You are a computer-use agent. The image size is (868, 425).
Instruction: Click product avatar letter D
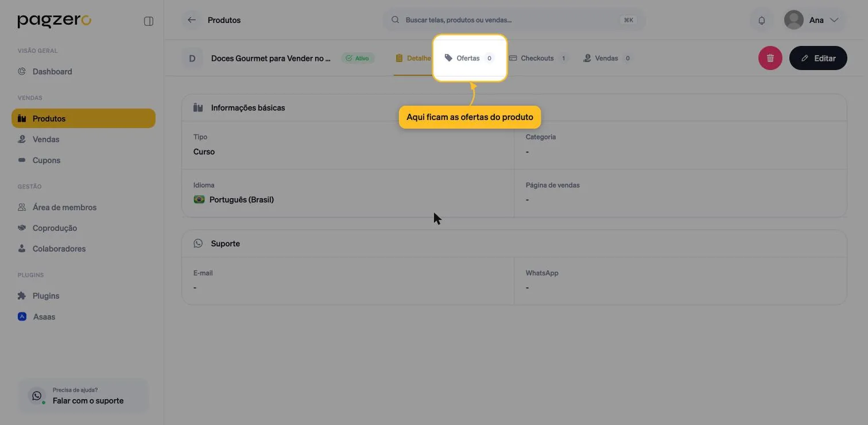[x=192, y=58]
